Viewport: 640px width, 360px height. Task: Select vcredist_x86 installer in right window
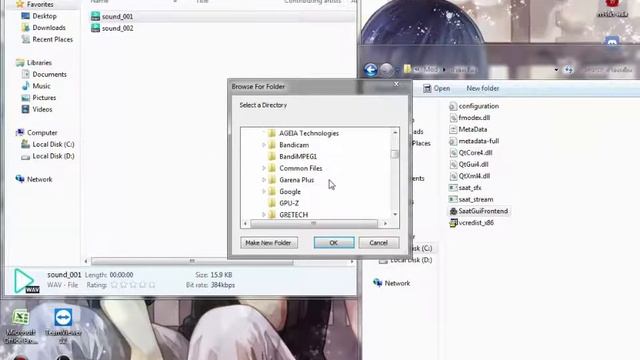pos(471,222)
